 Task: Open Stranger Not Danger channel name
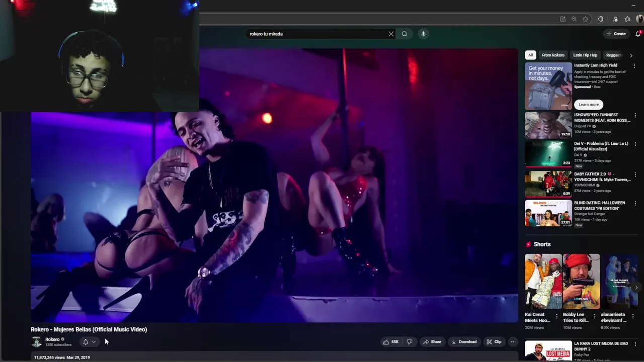point(591,214)
